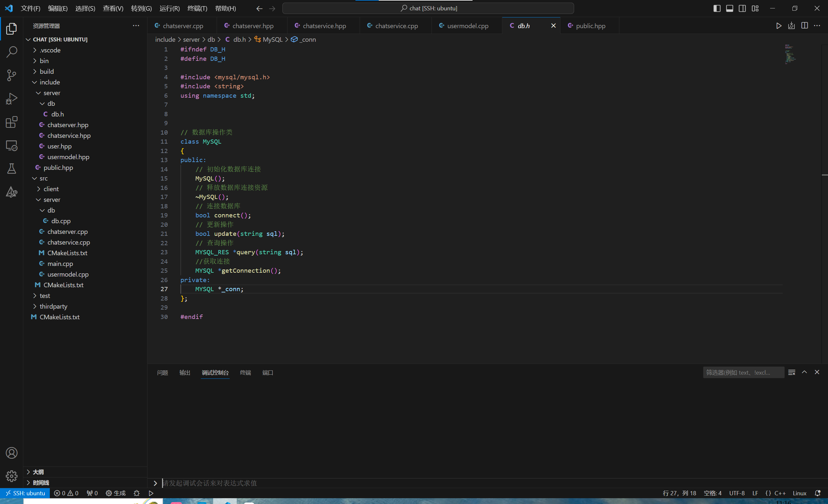
Task: Click the errors and warnings status item
Action: [x=66, y=493]
